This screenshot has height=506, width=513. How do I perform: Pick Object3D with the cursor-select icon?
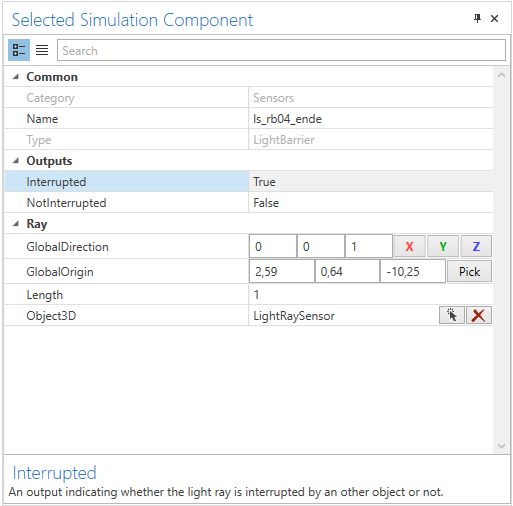(x=452, y=315)
